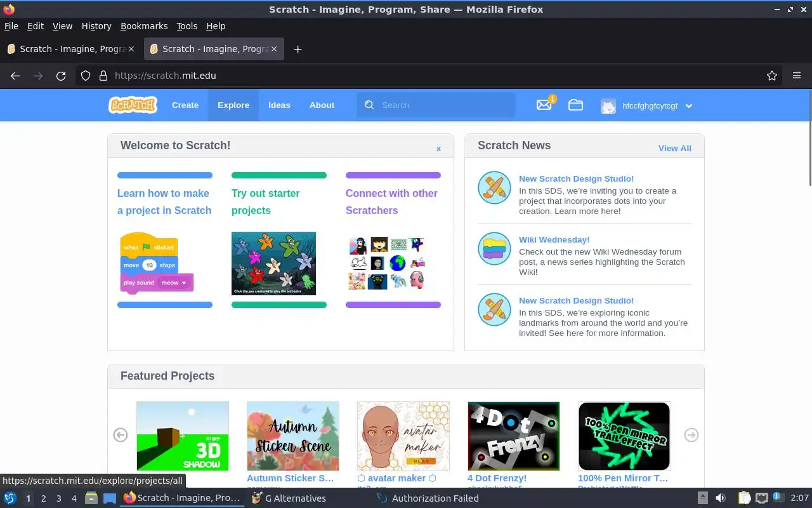
Task: Click the tracking protection shield icon
Action: coord(86,76)
